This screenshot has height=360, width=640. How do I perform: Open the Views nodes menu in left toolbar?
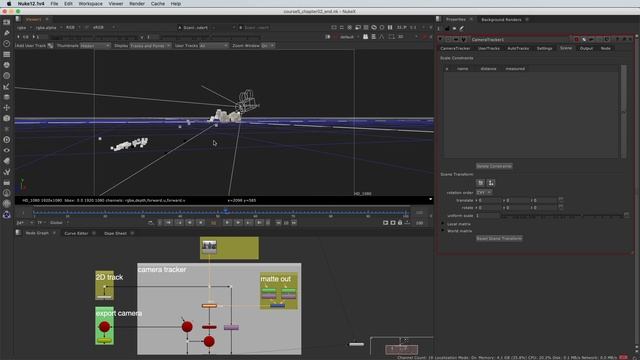[x=7, y=151]
